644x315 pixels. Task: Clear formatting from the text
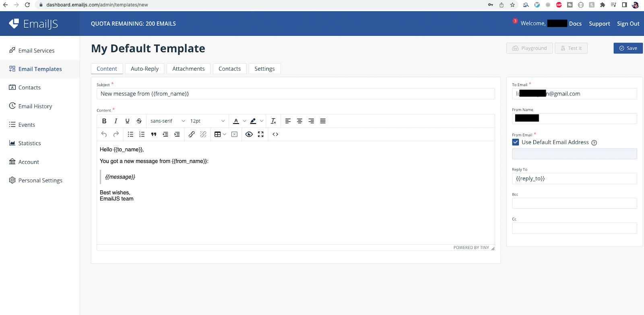(273, 121)
